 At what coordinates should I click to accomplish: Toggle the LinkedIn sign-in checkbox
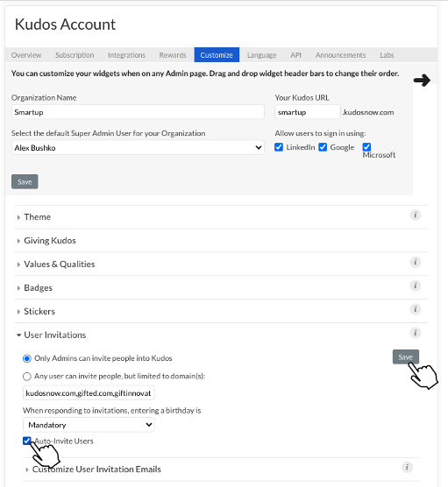279,147
